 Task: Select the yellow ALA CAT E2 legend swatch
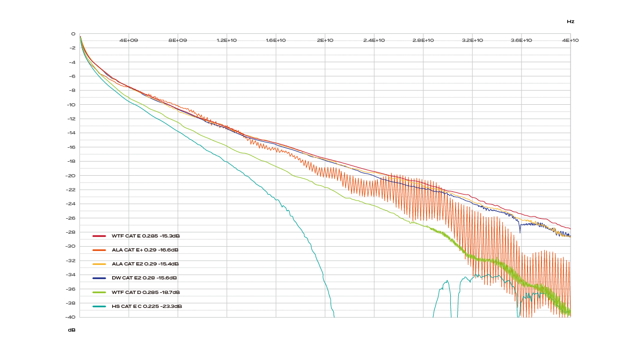99,264
